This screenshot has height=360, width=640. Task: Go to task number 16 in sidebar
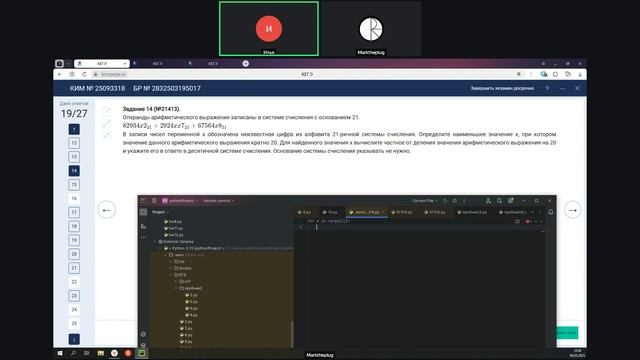click(74, 199)
